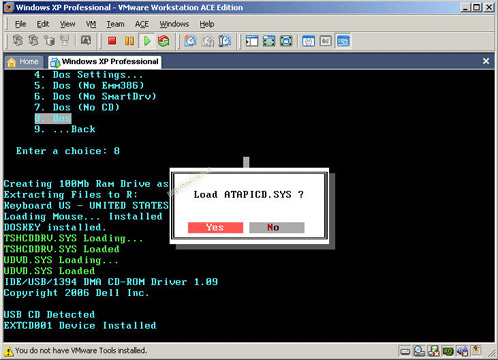The height and width of the screenshot is (360, 498).
Task: Open the Edit menu
Action: click(43, 24)
